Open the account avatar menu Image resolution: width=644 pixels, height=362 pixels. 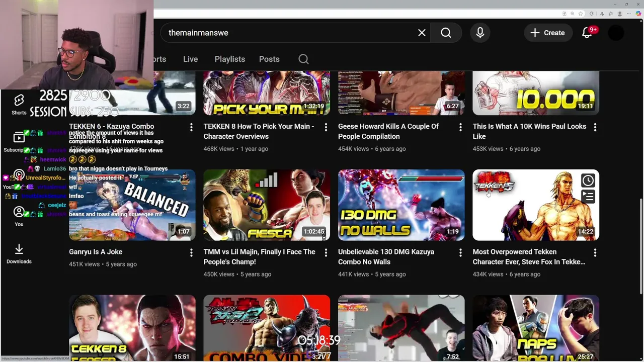coord(616,33)
